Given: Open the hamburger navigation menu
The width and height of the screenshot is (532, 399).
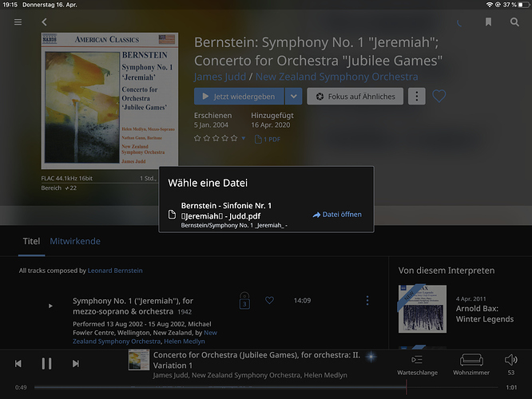Looking at the screenshot, I should pyautogui.click(x=18, y=22).
